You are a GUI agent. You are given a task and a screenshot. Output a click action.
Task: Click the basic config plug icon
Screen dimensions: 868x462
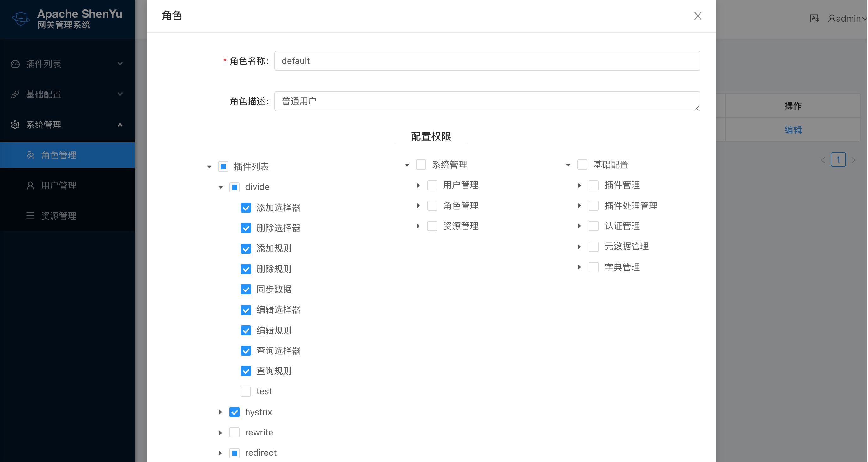click(15, 94)
